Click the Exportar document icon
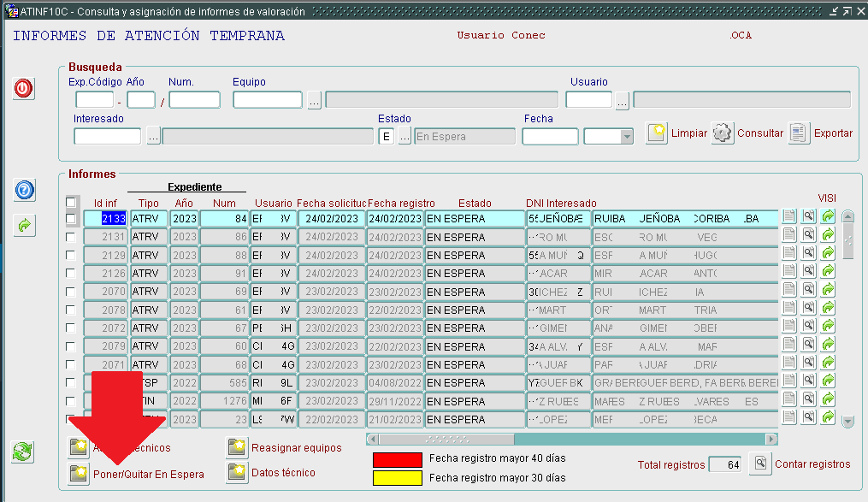Viewport: 868px width, 502px height. click(799, 133)
